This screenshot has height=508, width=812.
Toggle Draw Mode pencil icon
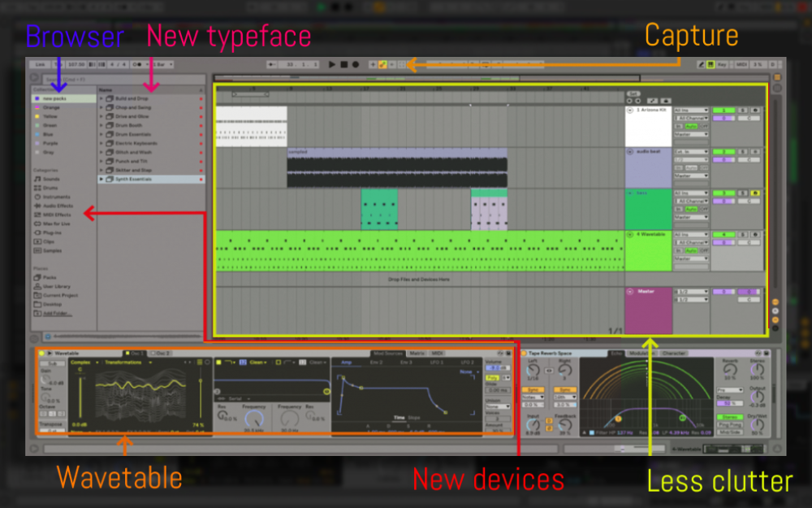pyautogui.click(x=701, y=65)
